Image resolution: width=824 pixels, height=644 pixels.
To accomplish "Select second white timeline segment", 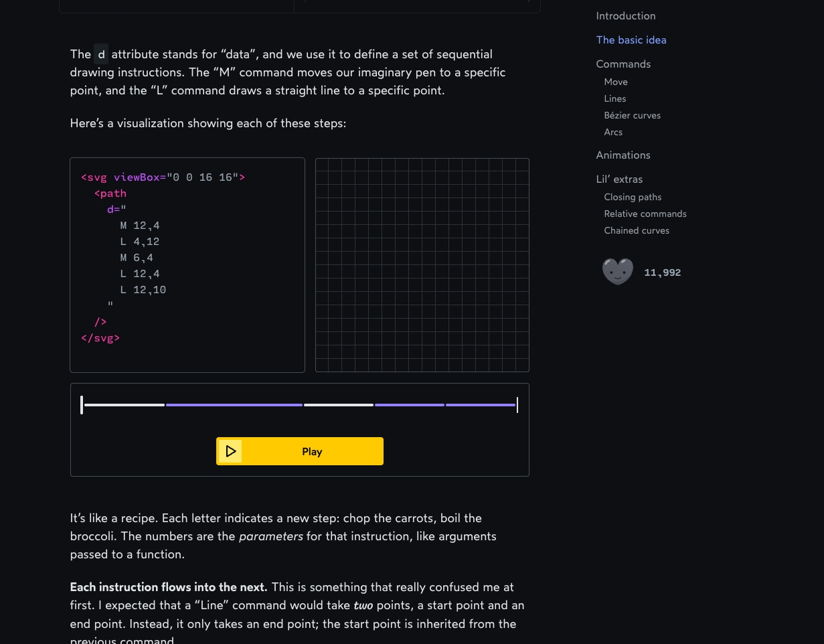I will coord(339,405).
